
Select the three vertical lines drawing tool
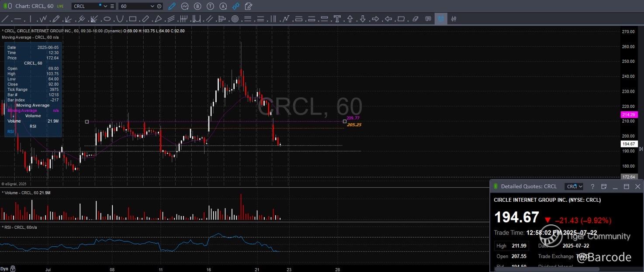(x=274, y=19)
